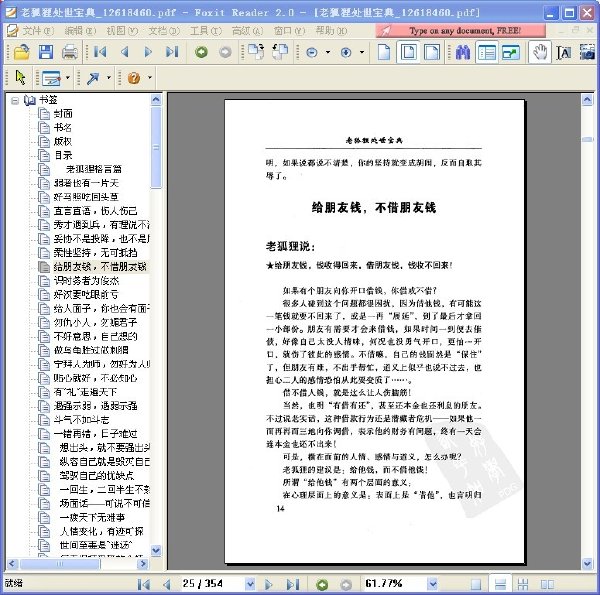Collapse the 书签 bookmarks tree root
This screenshot has width=600, height=595.
pyautogui.click(x=15, y=101)
